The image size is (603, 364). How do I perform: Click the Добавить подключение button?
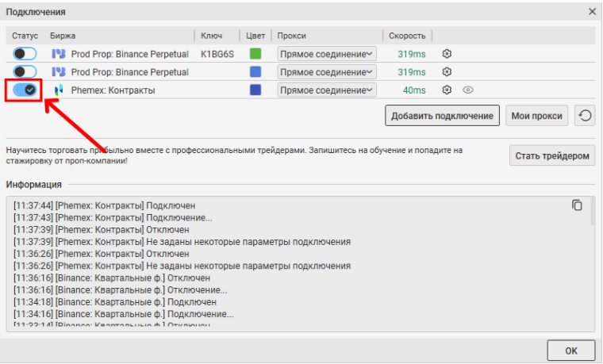442,116
